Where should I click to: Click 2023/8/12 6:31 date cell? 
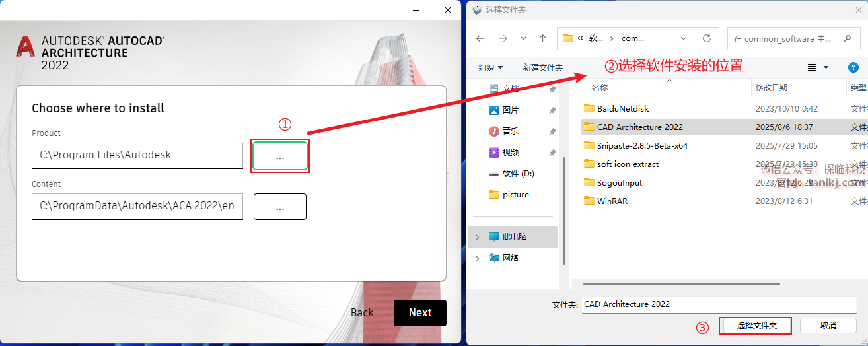click(x=784, y=201)
